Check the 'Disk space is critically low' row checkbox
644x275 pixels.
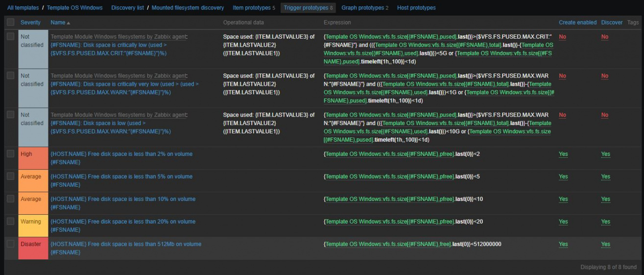[11, 37]
